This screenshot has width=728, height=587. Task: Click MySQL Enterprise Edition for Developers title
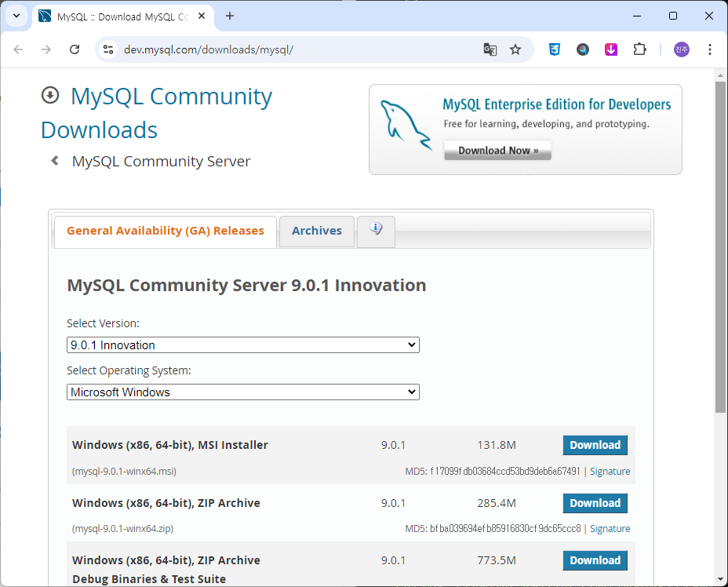tap(557, 104)
